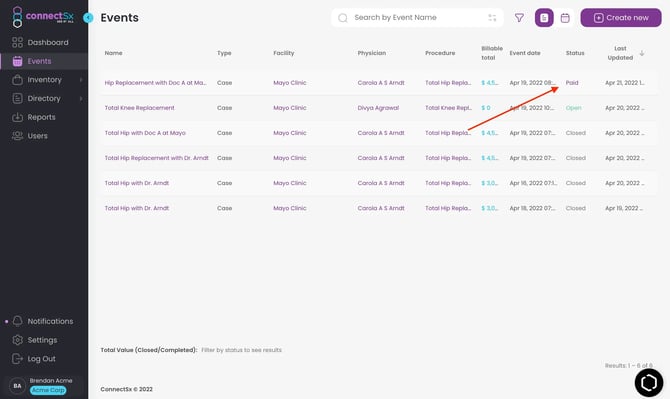The image size is (670, 399).
Task: Switch to calendar view icon
Action: pos(565,18)
